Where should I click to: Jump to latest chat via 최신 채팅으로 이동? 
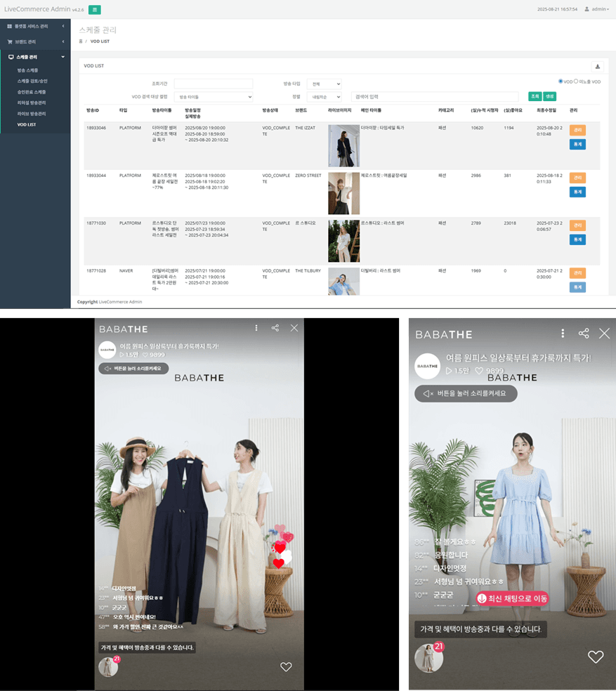pos(513,598)
